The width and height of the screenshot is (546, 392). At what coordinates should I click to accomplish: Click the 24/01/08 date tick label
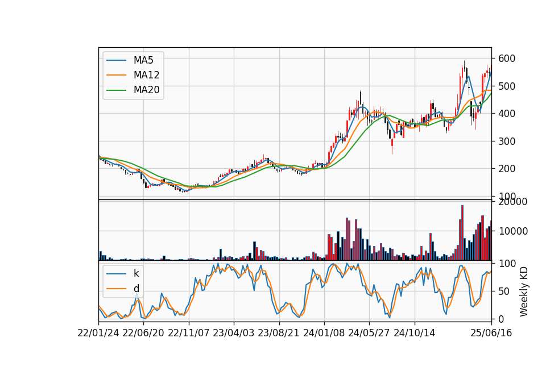tap(324, 333)
